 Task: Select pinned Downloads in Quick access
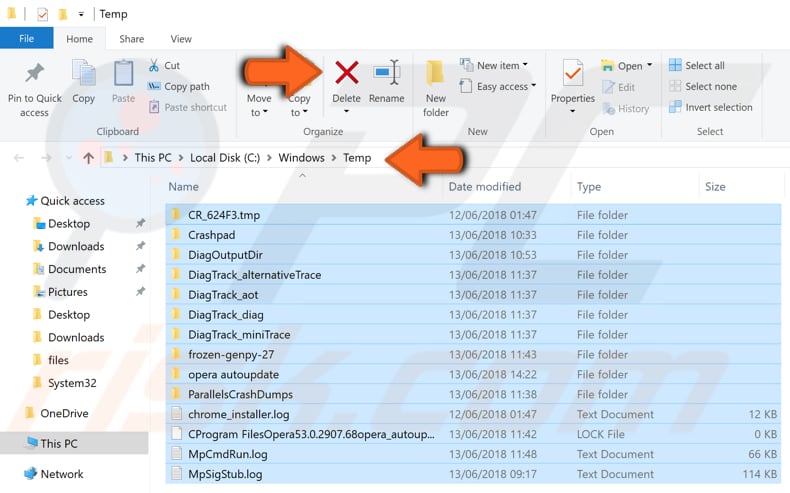(76, 246)
